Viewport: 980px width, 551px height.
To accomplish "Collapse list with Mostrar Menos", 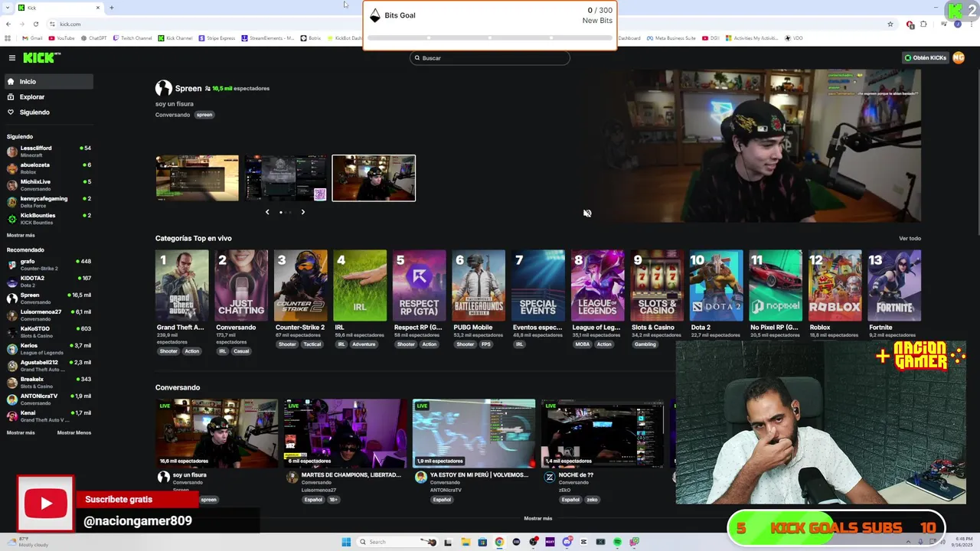I will click(74, 432).
